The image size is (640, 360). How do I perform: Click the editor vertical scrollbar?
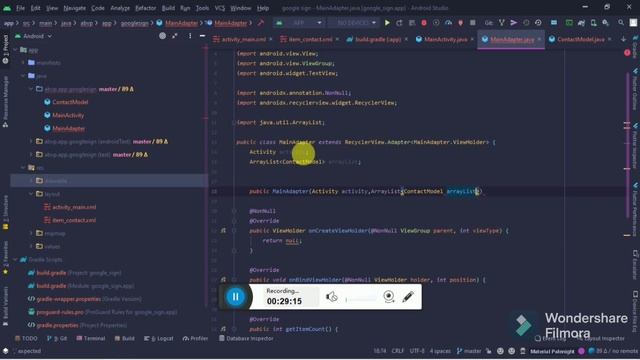pos(627,145)
